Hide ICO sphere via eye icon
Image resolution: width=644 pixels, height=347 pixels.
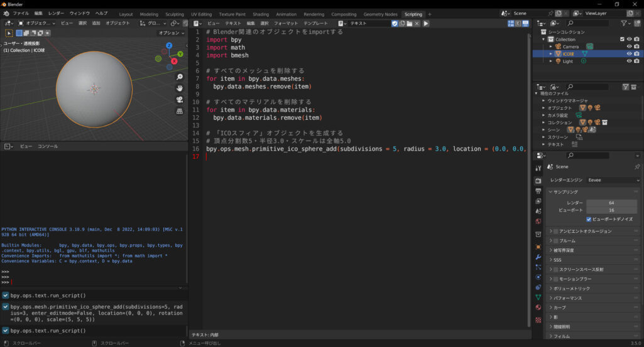(x=629, y=54)
